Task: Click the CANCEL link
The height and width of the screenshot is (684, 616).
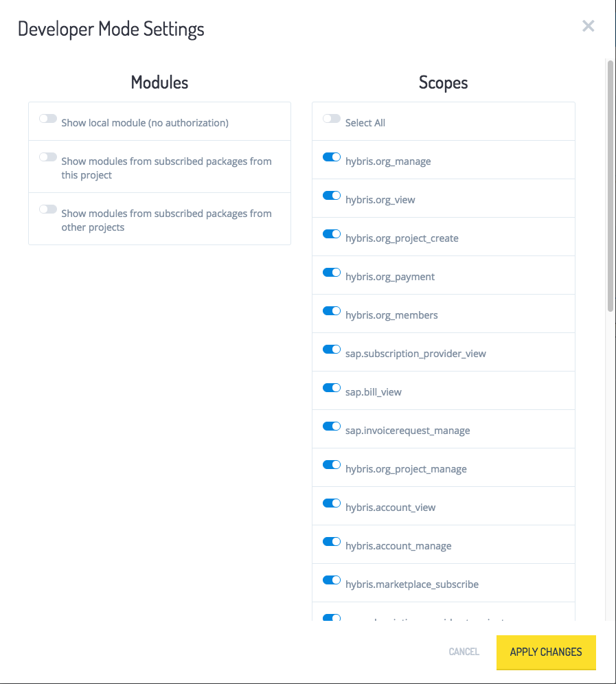Action: coord(464,652)
